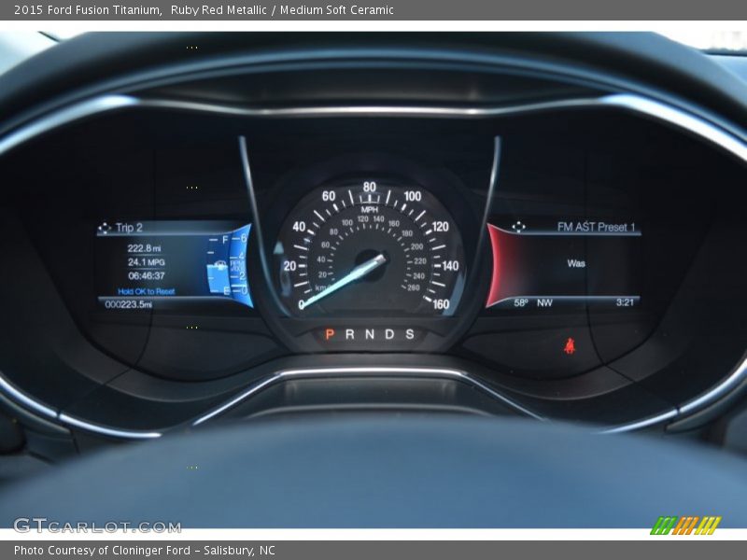Click the fuel pump icon
Image resolution: width=747 pixels, height=560 pixels.
[220, 265]
